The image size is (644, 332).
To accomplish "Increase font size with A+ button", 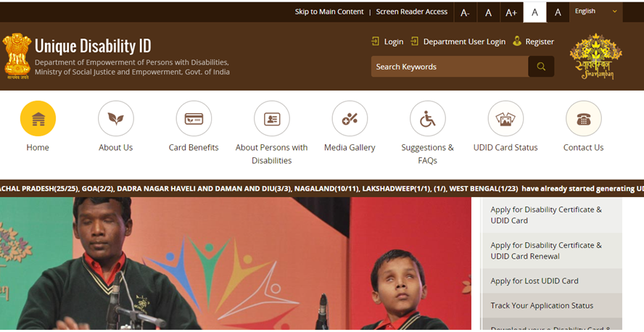I will click(x=511, y=12).
